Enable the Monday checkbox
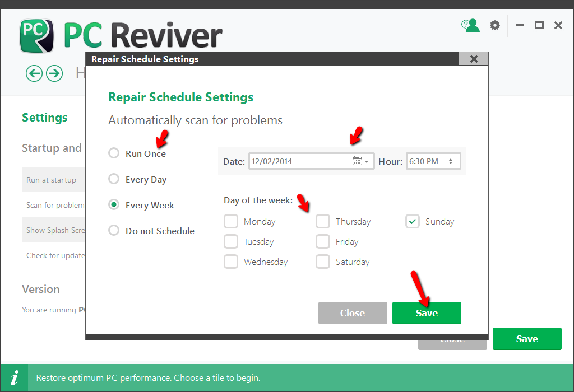This screenshot has height=392, width=574. pyautogui.click(x=231, y=222)
